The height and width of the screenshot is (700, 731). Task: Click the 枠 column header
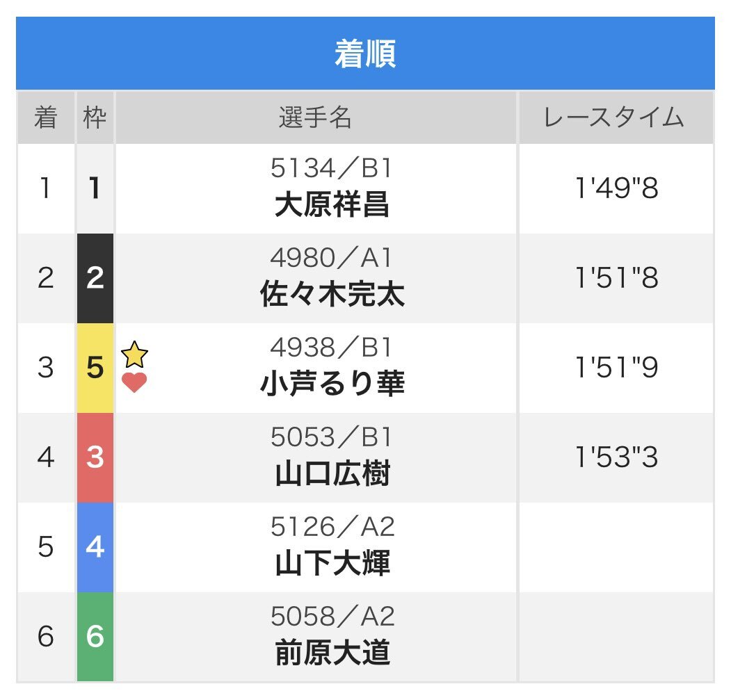click(95, 117)
